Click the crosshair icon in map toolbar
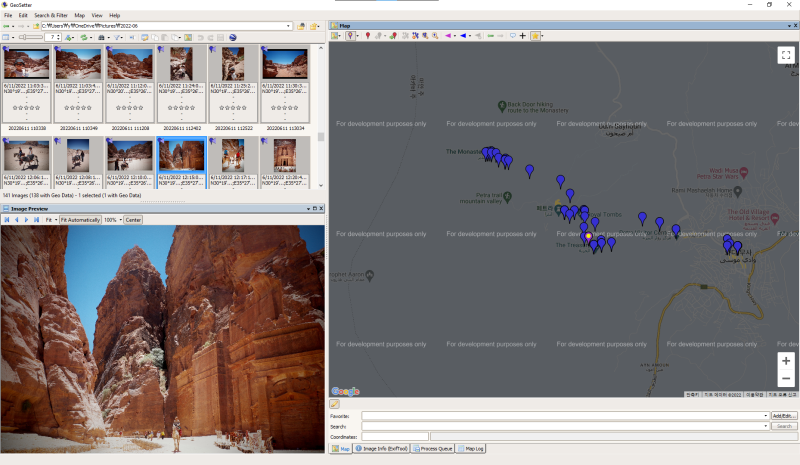The height and width of the screenshot is (465, 800). point(522,36)
